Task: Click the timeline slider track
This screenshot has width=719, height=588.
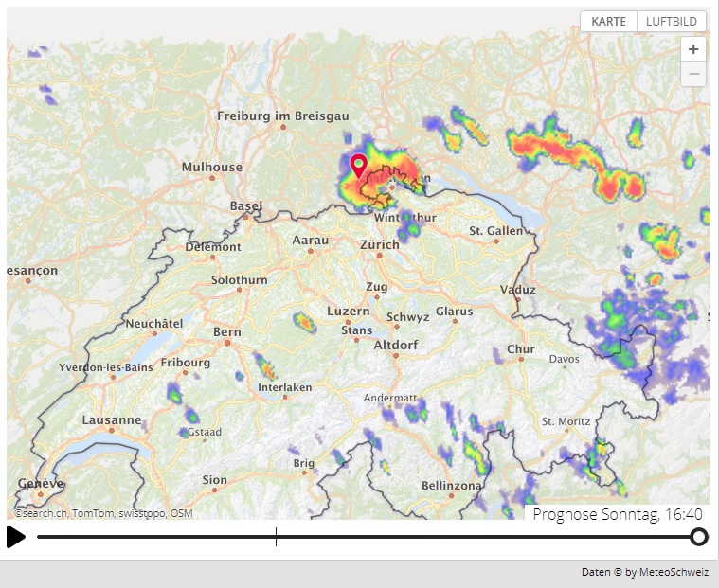Action: [x=368, y=537]
